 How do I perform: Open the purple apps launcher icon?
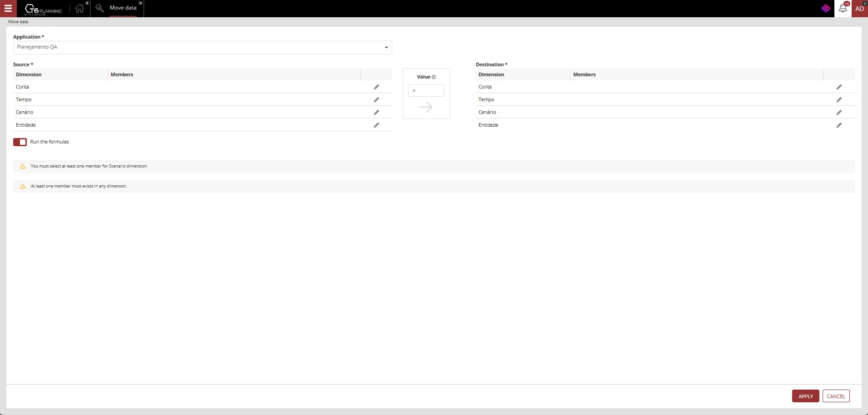click(825, 8)
